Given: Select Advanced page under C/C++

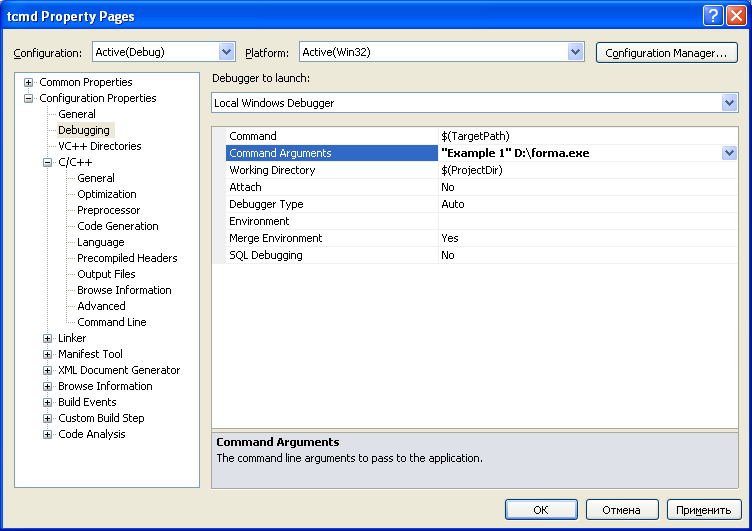Looking at the screenshot, I should click(101, 306).
